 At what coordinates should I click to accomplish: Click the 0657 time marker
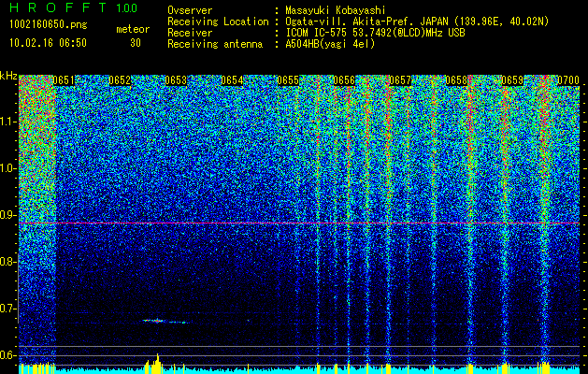pyautogui.click(x=400, y=80)
